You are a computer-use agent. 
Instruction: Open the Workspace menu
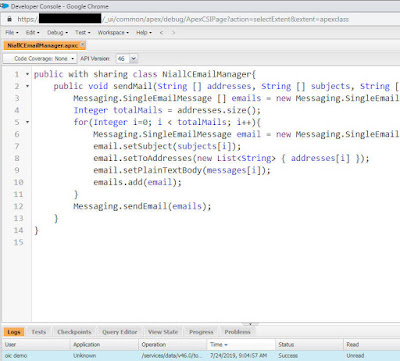coord(113,32)
